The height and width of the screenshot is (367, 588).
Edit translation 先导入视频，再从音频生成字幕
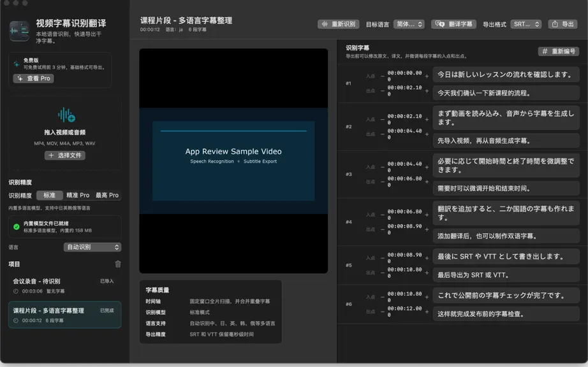(506, 141)
